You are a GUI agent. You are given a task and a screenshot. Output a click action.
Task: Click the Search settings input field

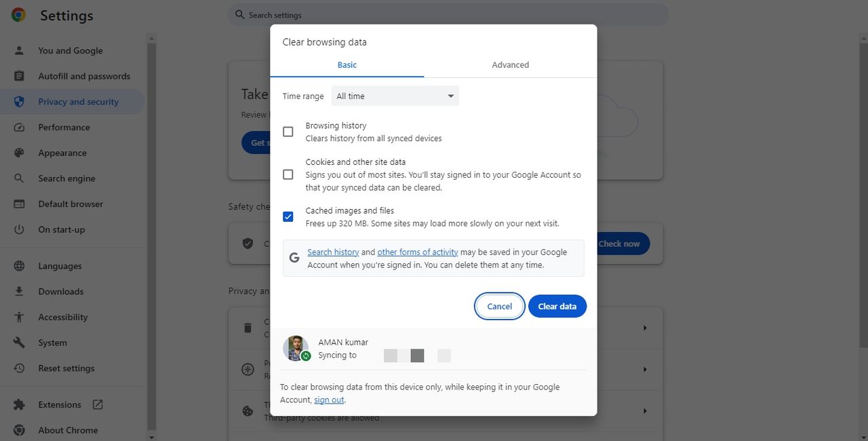point(448,15)
